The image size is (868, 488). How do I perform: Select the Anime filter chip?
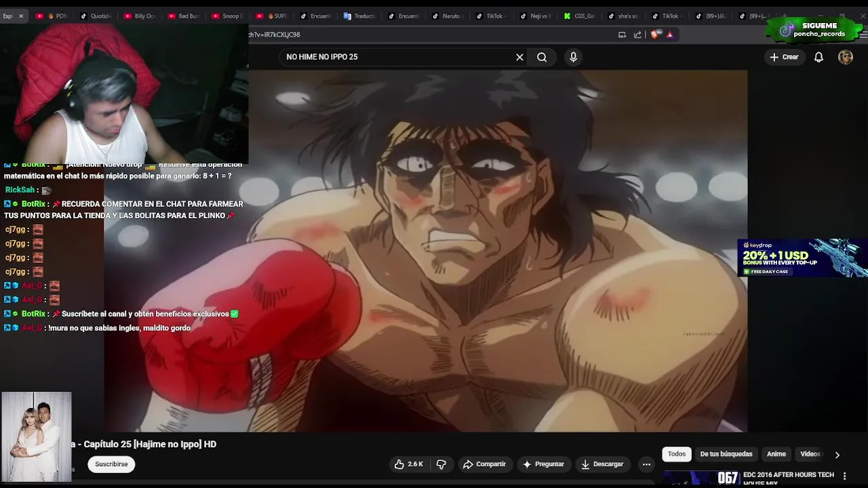point(776,454)
